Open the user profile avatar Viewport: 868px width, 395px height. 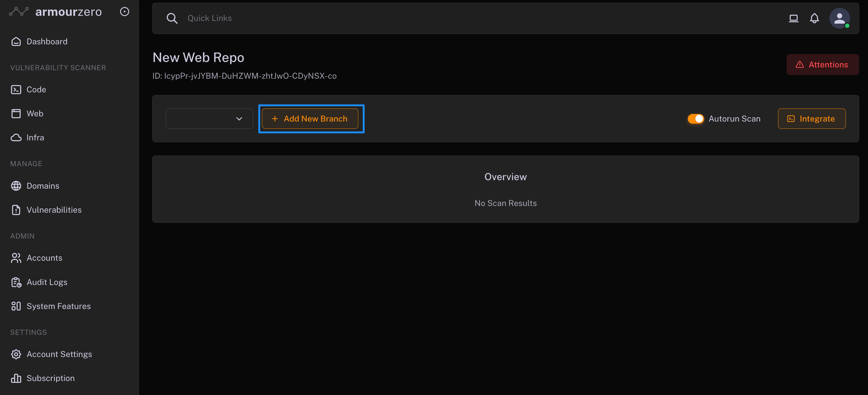tap(839, 18)
